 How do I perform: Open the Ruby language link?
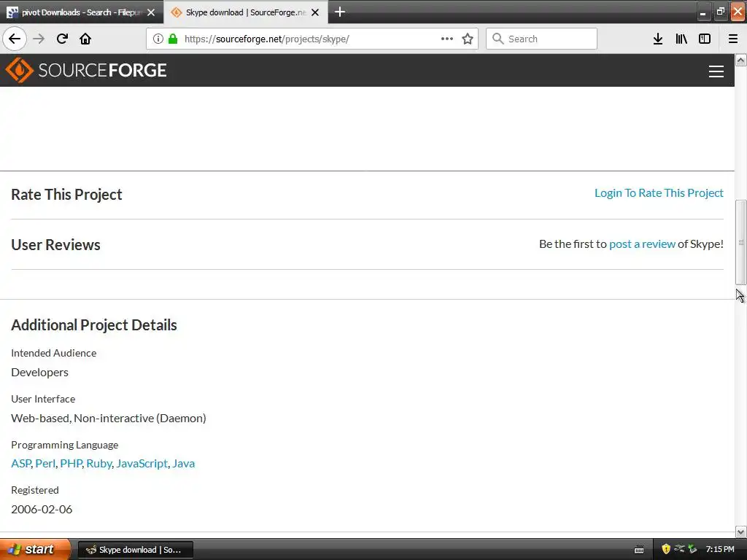99,463
